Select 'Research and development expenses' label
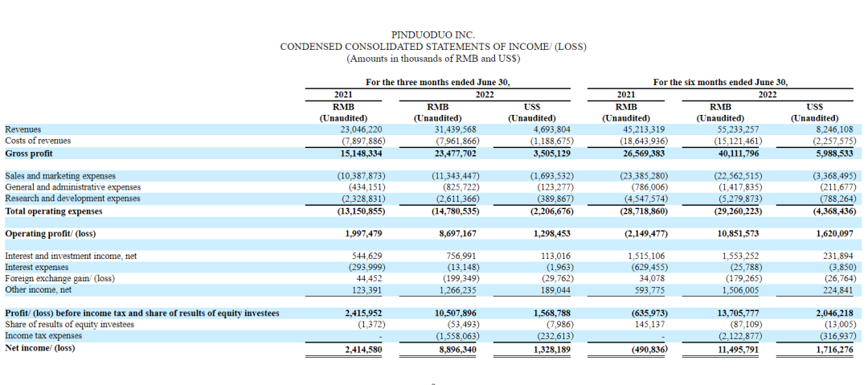The width and height of the screenshot is (868, 385). tap(72, 199)
